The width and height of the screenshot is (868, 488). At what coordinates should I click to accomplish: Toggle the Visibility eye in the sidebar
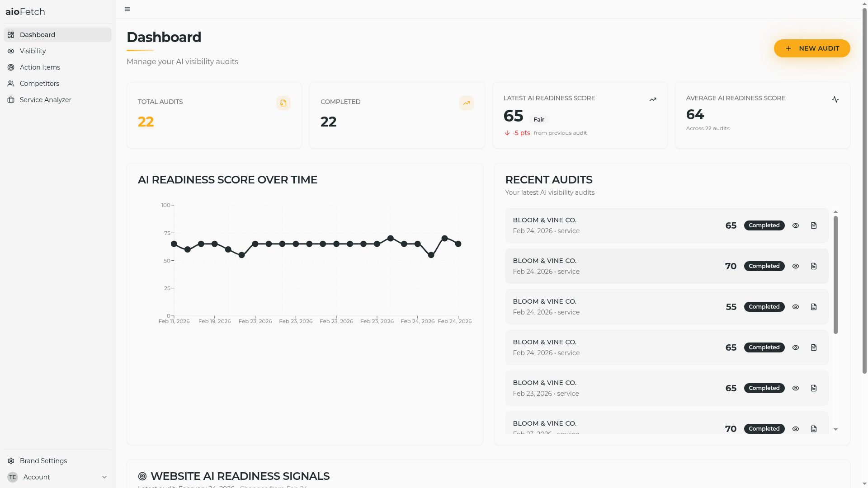(x=11, y=51)
